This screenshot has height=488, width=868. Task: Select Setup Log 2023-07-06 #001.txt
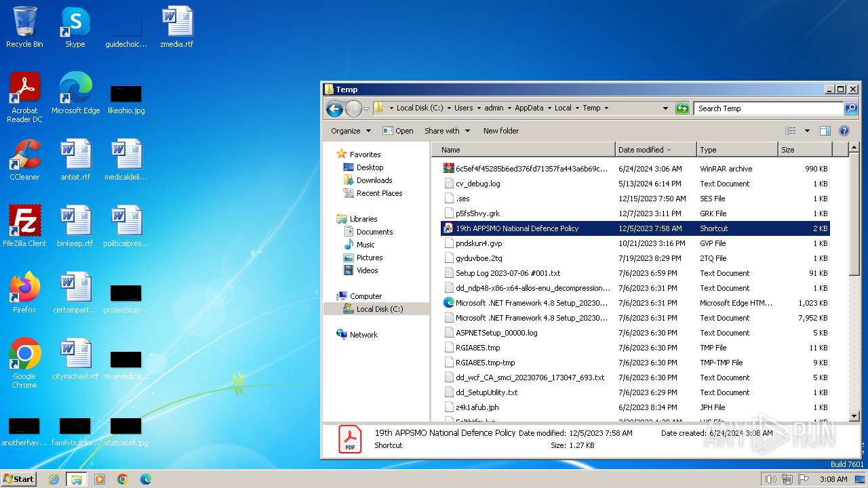[635, 273]
